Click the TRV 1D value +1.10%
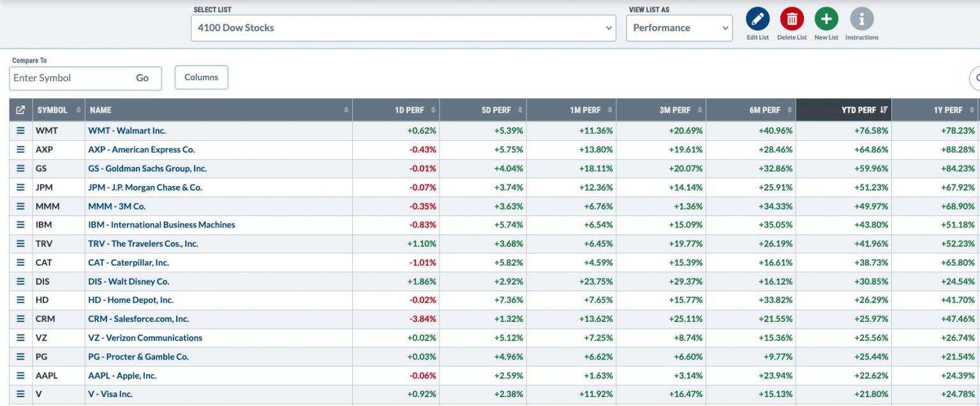This screenshot has height=406, width=980. click(422, 244)
